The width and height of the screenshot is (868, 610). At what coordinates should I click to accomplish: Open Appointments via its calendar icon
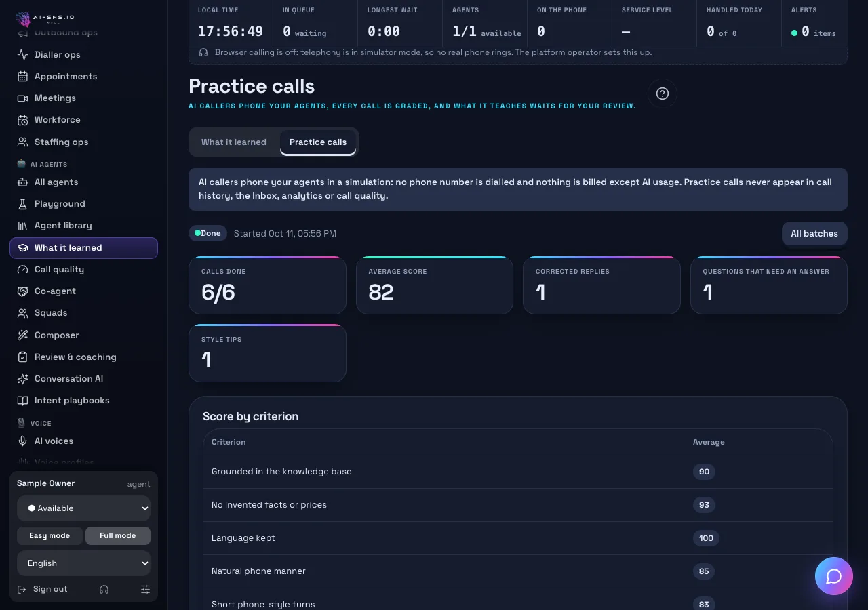(x=22, y=77)
